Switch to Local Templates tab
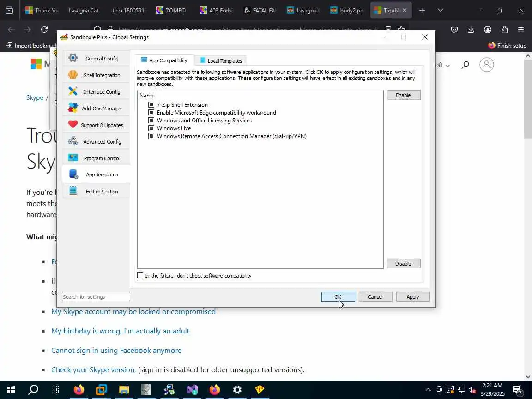Viewport: 532px width, 399px height. [221, 61]
